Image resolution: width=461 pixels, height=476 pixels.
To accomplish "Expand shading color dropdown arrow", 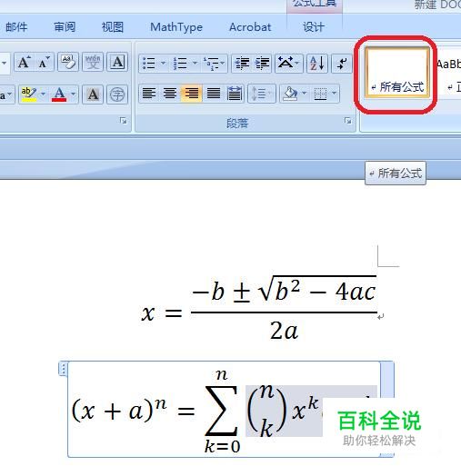I will click(x=304, y=94).
